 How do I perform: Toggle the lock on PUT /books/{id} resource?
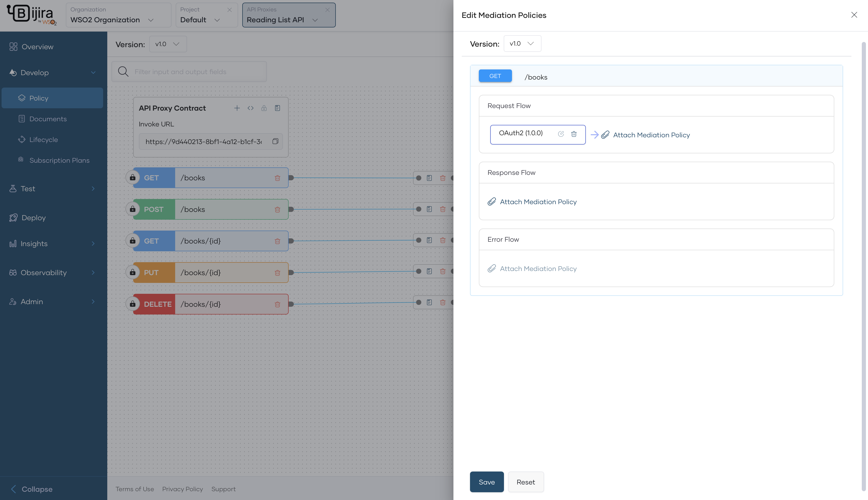133,273
